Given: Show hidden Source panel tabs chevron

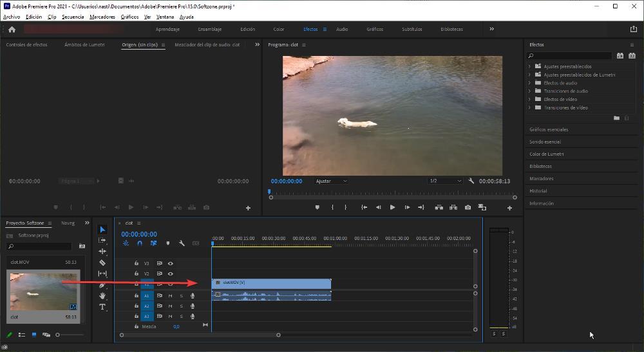Looking at the screenshot, I should tap(258, 44).
